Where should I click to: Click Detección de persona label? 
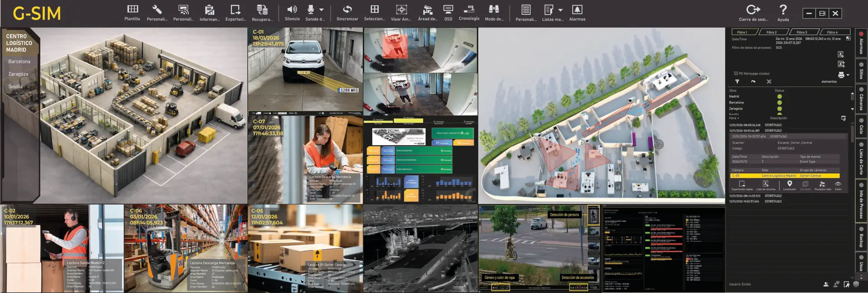pyautogui.click(x=564, y=215)
